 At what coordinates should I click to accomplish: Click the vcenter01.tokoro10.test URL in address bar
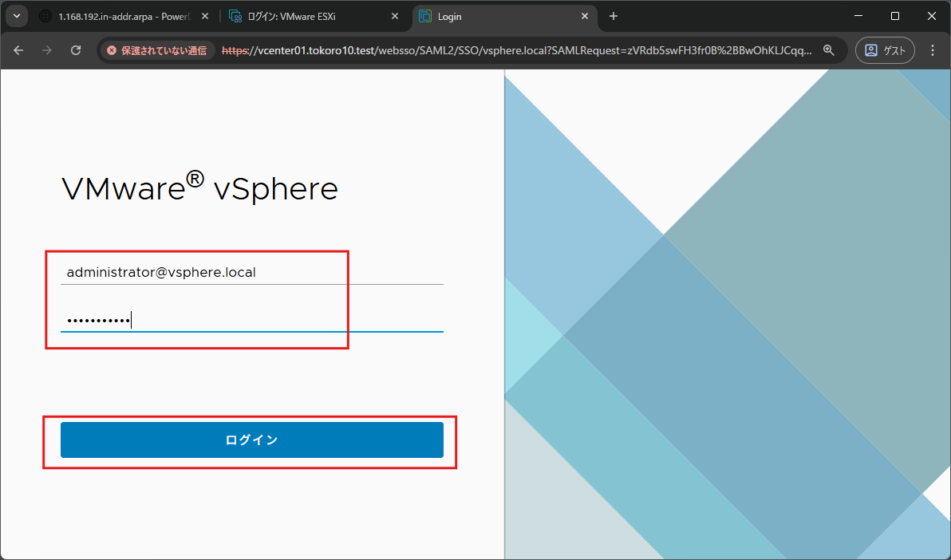coord(517,50)
